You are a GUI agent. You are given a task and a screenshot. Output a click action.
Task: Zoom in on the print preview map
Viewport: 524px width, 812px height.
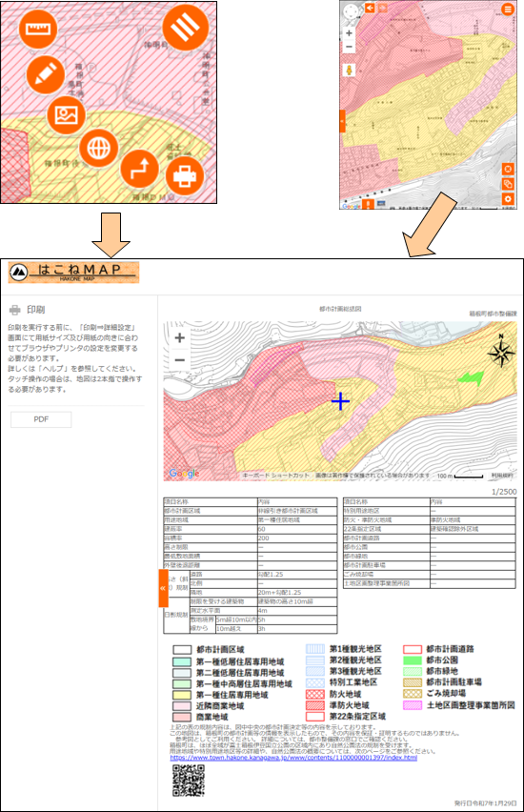(x=180, y=338)
